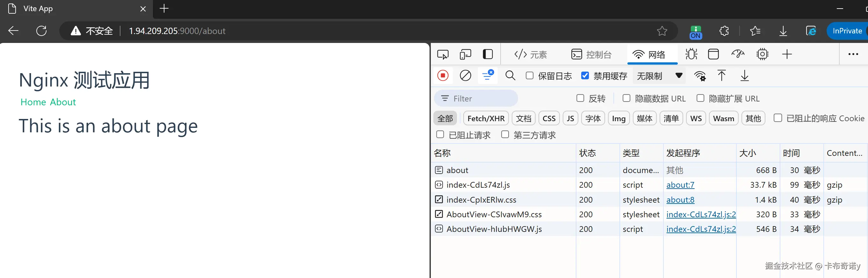Filter requests by CSS
The image size is (868, 278).
pos(549,118)
